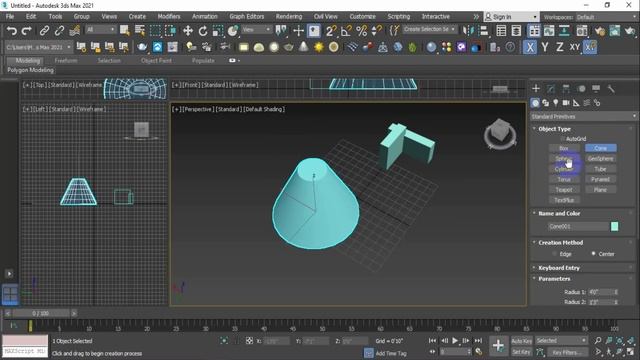Collapse the Parameters rollout

(x=554, y=279)
